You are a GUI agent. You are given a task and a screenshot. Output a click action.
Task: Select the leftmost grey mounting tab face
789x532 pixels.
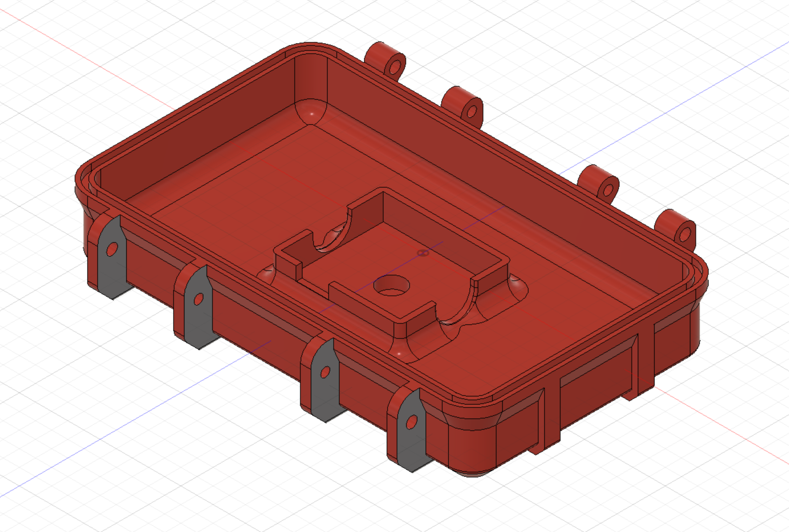click(112, 257)
